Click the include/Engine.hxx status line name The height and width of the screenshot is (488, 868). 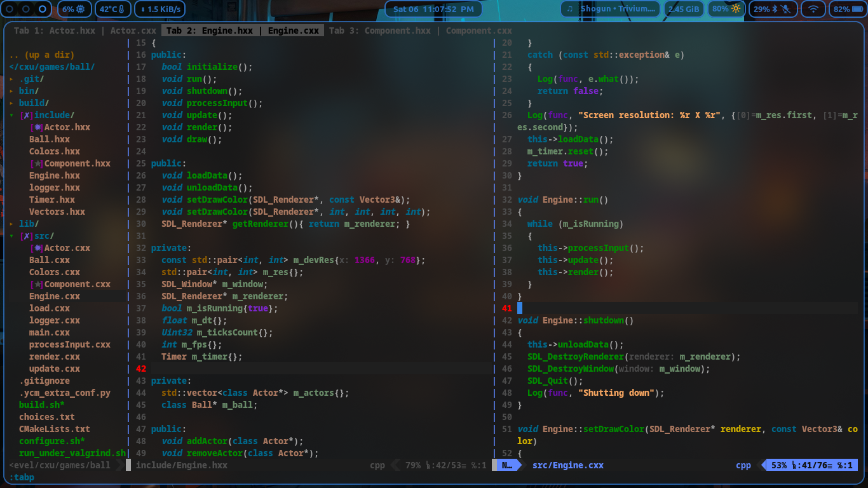(x=182, y=465)
